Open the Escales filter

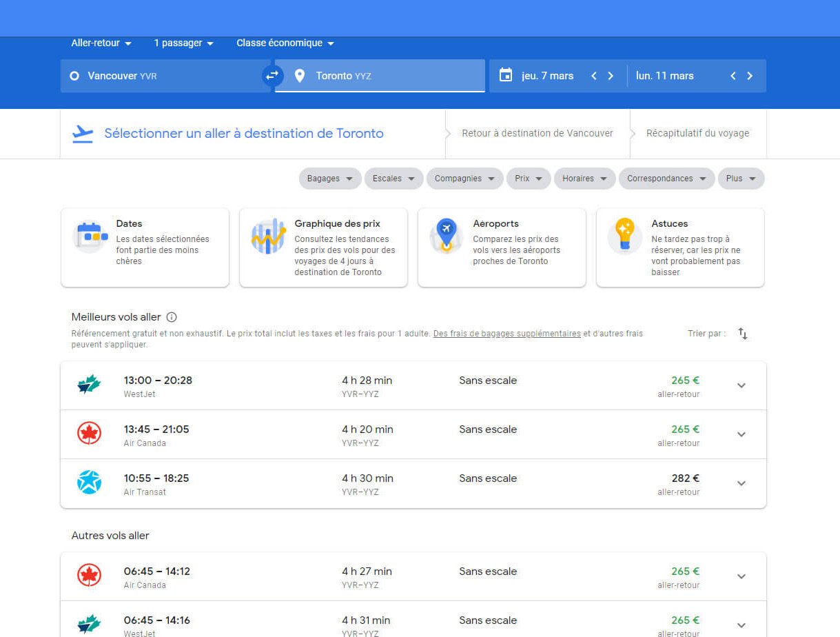click(x=394, y=179)
